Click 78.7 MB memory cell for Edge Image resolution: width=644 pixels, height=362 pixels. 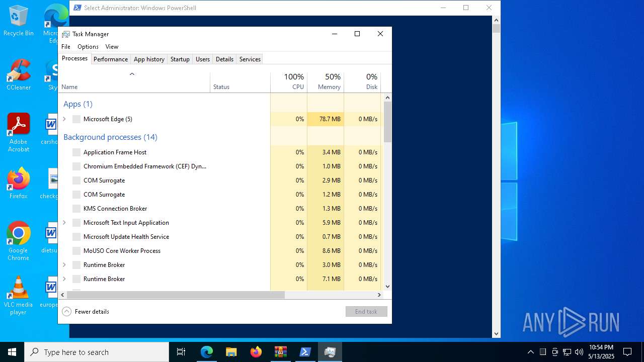pyautogui.click(x=326, y=119)
